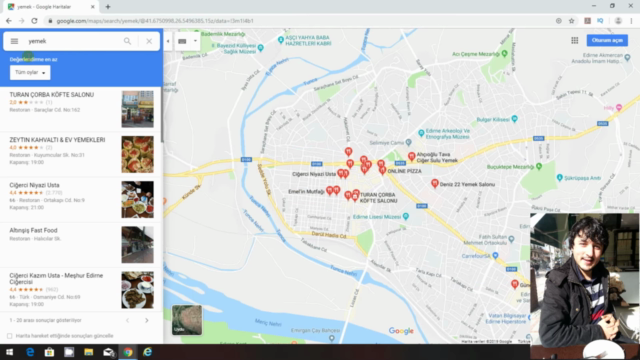The height and width of the screenshot is (360, 640).
Task: Click Ahipoğlu Tava Ciğer restaurant pin
Action: click(411, 156)
